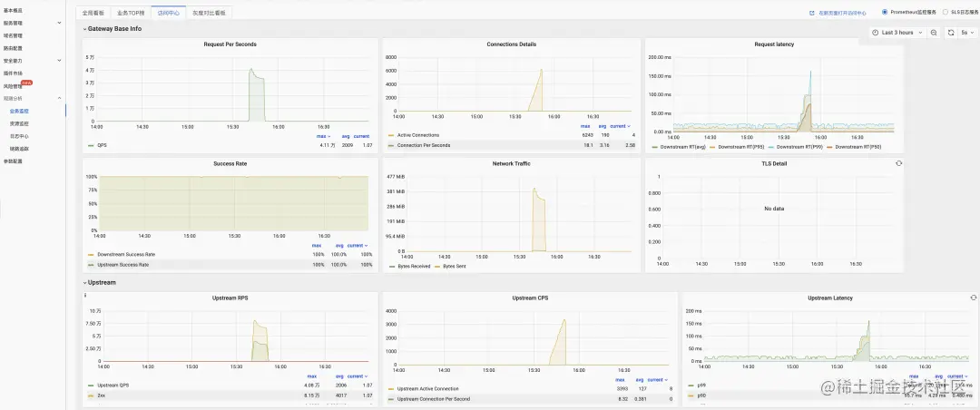The height and width of the screenshot is (410, 980).
Task: Toggle the Upstream Success Rate legend series
Action: pyautogui.click(x=123, y=264)
